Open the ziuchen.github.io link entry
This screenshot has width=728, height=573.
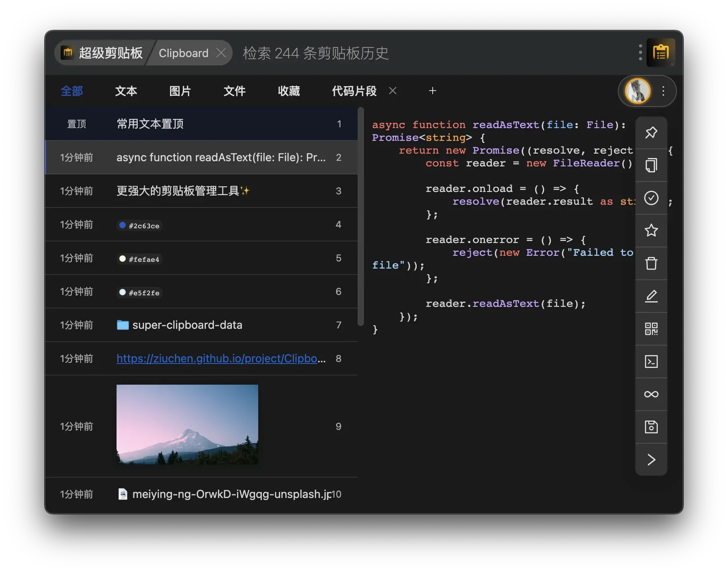pos(221,358)
